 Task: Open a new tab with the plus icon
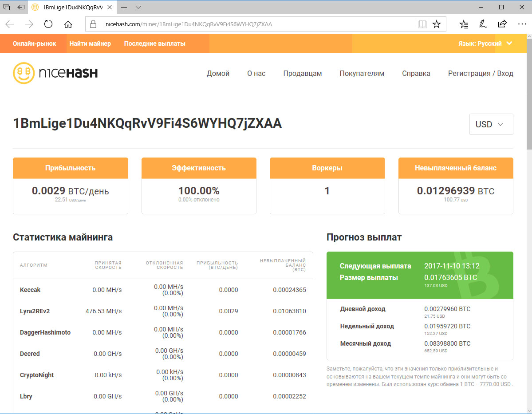124,7
